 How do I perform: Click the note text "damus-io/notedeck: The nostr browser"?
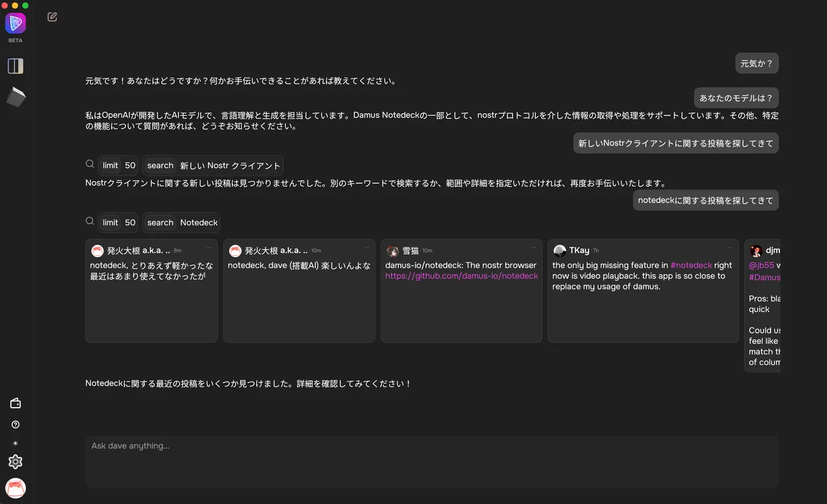[461, 265]
